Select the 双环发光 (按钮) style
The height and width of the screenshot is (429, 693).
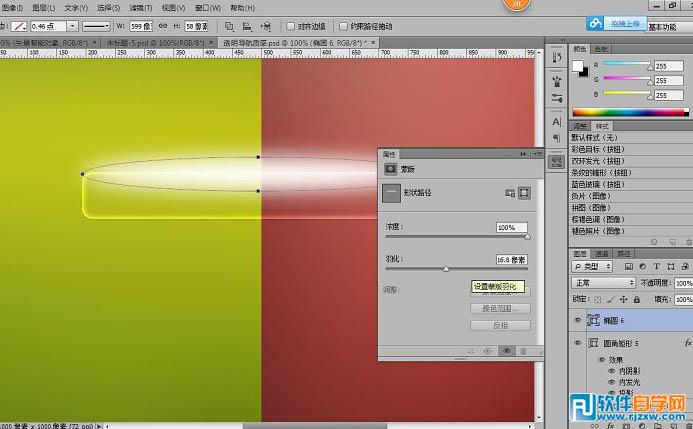pos(630,161)
